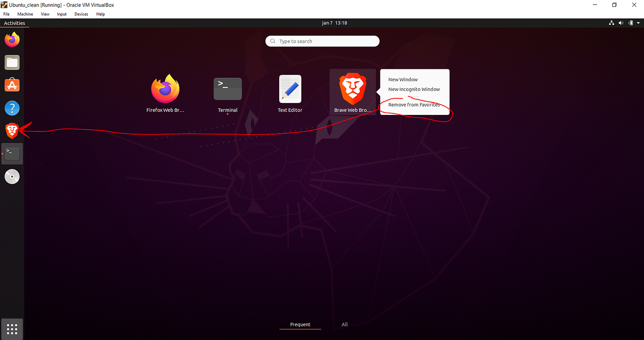Click the VirtualBox icon in the title bar
This screenshot has height=340, width=644.
tap(4, 5)
